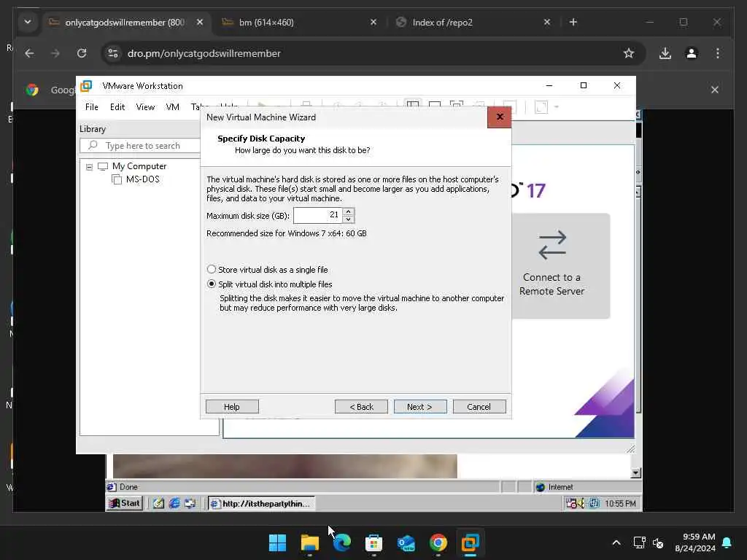This screenshot has height=560, width=747.
Task: Open VMware stretch guest dropdown arrow
Action: [x=557, y=106]
